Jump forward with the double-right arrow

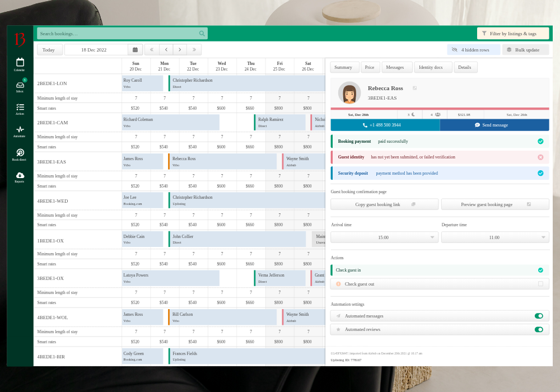pos(194,50)
